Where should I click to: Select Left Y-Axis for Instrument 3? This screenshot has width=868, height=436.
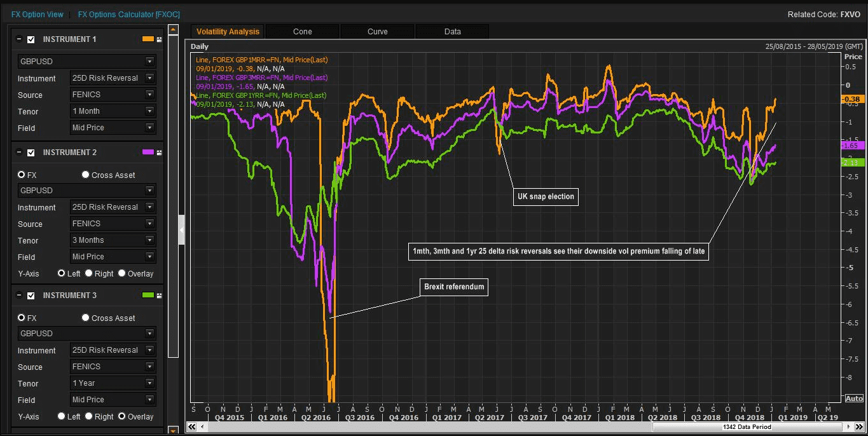pyautogui.click(x=62, y=416)
